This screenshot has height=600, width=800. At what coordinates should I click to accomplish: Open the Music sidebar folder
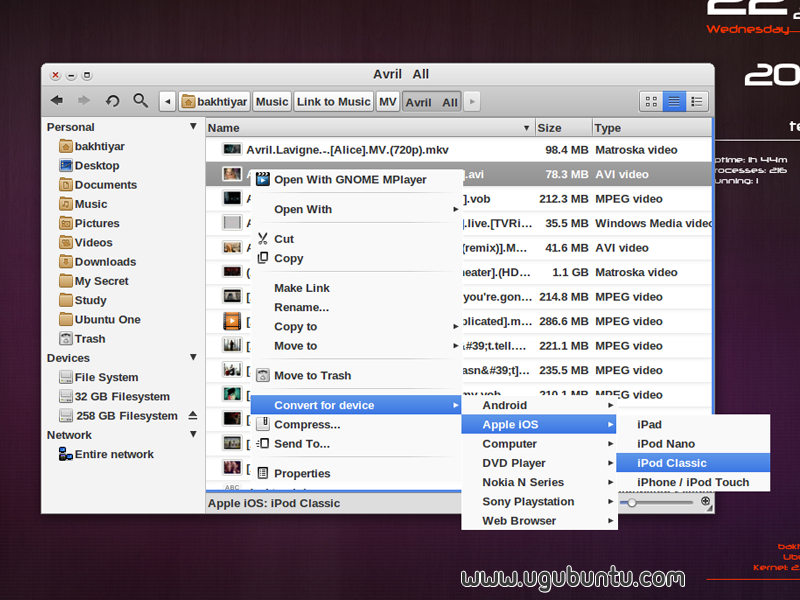83,204
